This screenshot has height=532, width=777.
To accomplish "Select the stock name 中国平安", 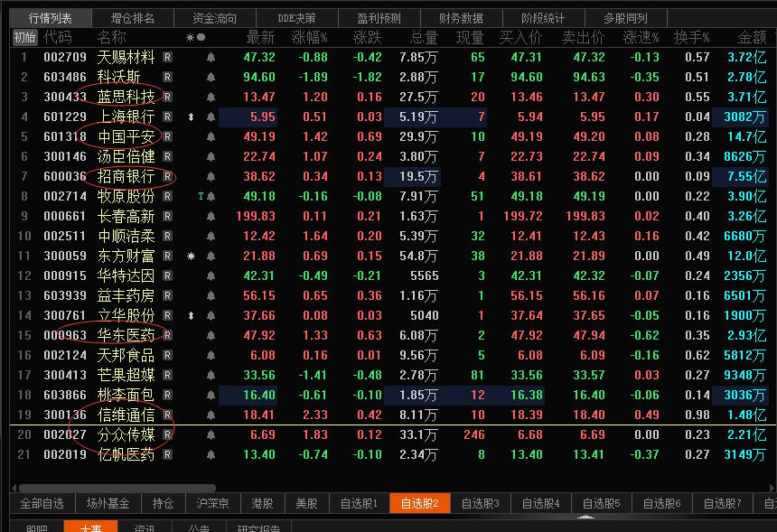I will (x=126, y=136).
